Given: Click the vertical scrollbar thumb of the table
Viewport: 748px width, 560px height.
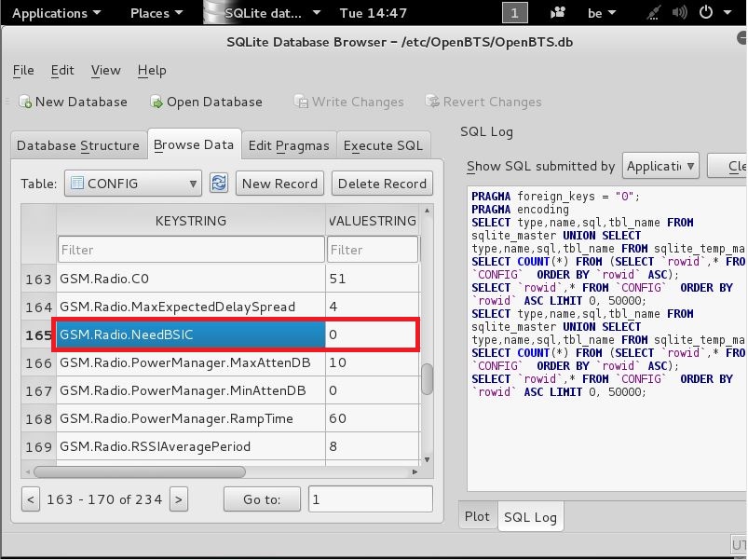Looking at the screenshot, I should pyautogui.click(x=428, y=379).
